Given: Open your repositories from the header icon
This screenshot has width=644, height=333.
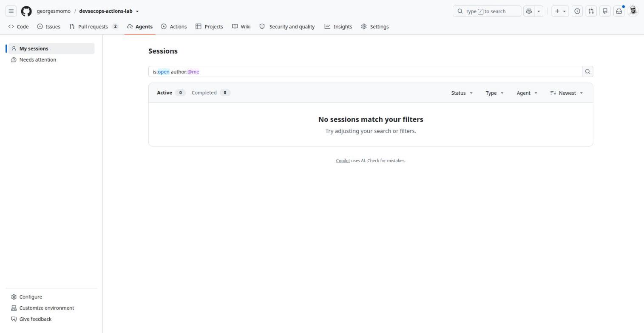Looking at the screenshot, I should click(605, 11).
